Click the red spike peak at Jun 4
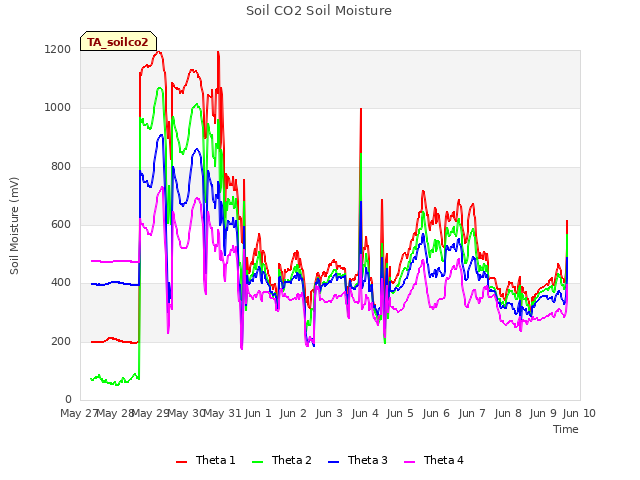The width and height of the screenshot is (640, 480). point(361,109)
